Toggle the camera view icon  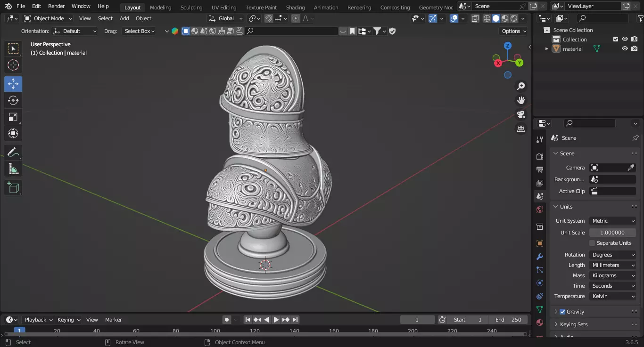(521, 114)
